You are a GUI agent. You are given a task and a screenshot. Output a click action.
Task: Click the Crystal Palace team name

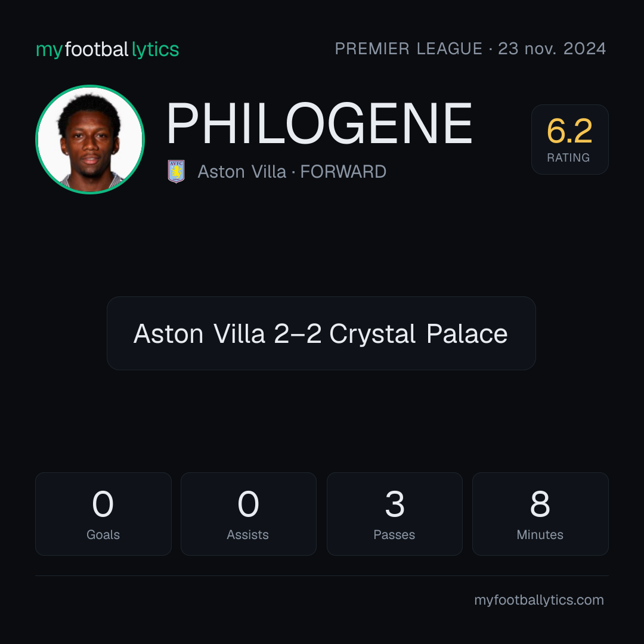(419, 333)
